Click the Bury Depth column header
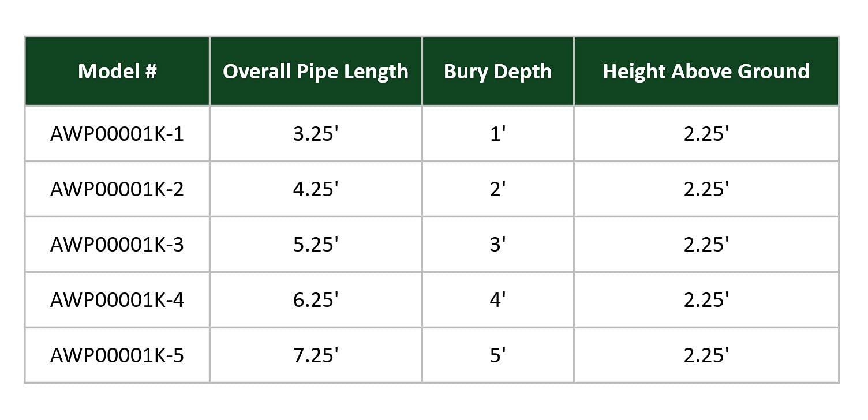The width and height of the screenshot is (868, 420). click(x=498, y=72)
